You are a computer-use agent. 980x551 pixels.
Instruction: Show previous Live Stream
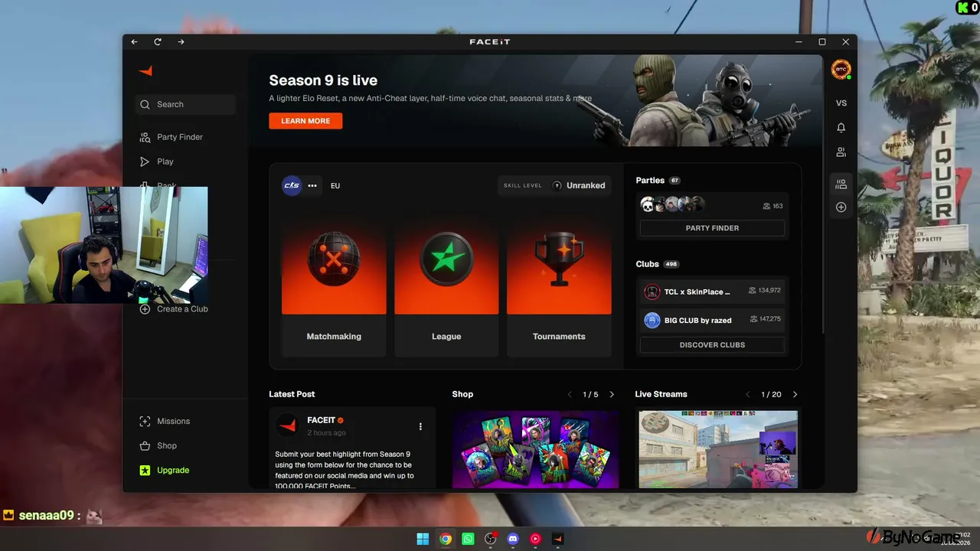coord(748,395)
